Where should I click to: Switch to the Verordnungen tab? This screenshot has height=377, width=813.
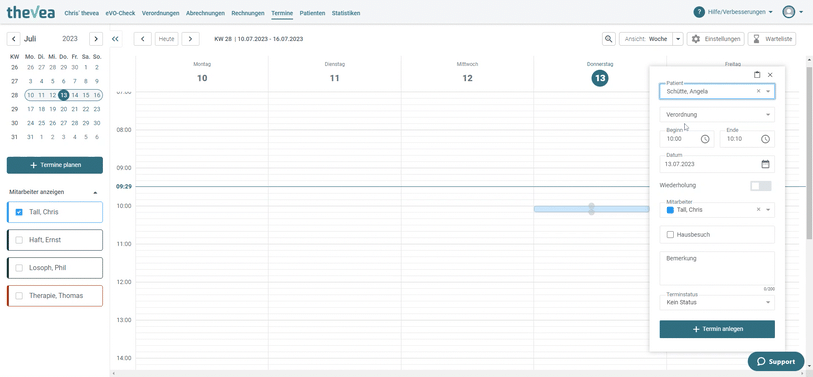point(160,13)
